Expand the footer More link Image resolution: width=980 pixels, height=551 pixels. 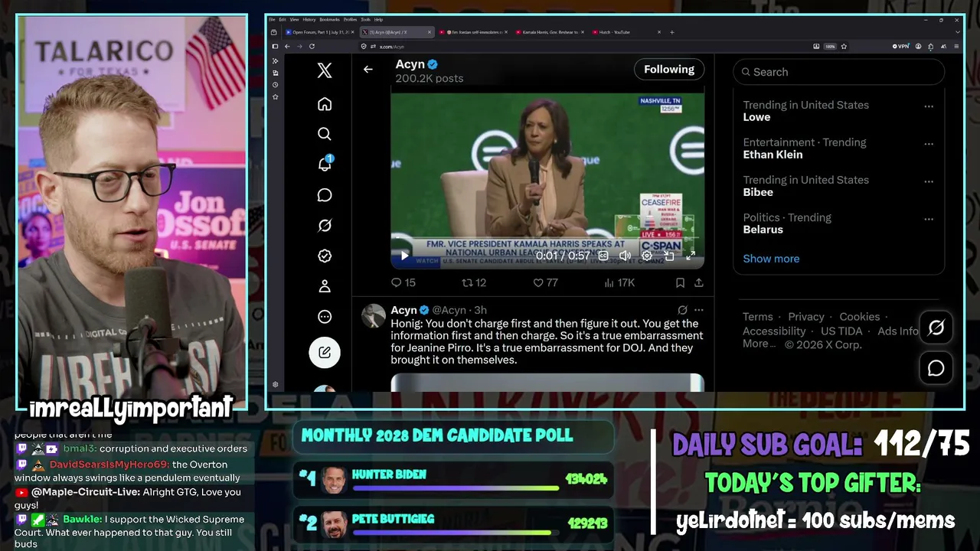point(759,344)
